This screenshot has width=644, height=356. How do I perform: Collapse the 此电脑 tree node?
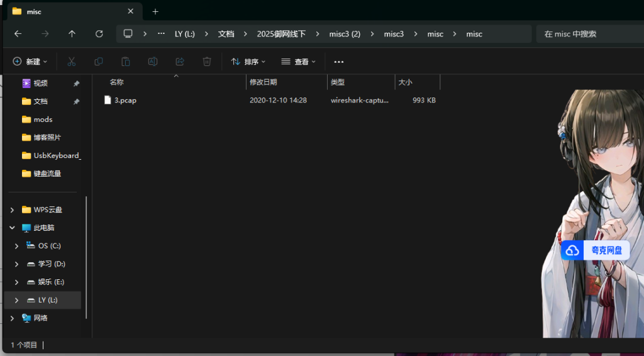[x=13, y=228]
